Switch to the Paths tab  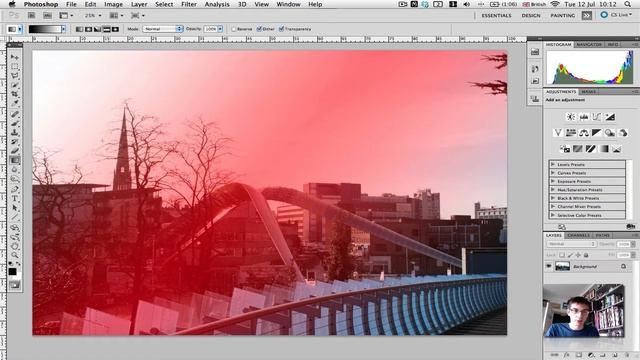pos(602,235)
